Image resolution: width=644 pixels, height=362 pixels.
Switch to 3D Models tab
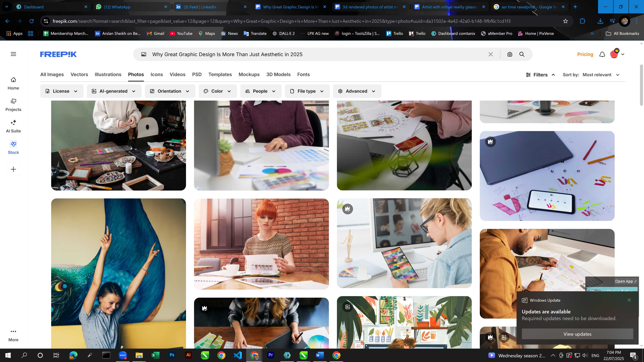click(278, 74)
